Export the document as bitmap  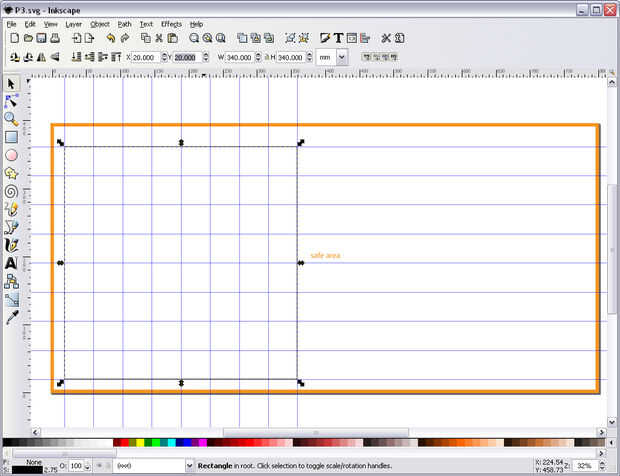coord(90,38)
